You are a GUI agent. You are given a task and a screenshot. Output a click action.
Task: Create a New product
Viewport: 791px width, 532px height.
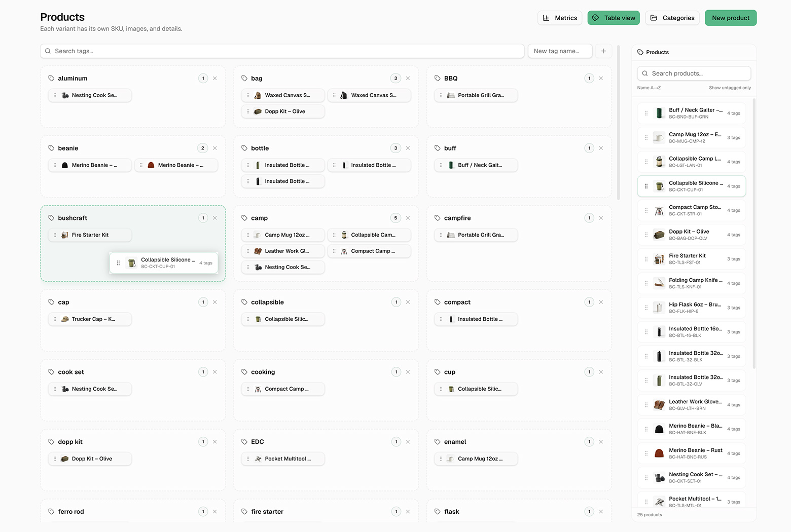[731, 18]
